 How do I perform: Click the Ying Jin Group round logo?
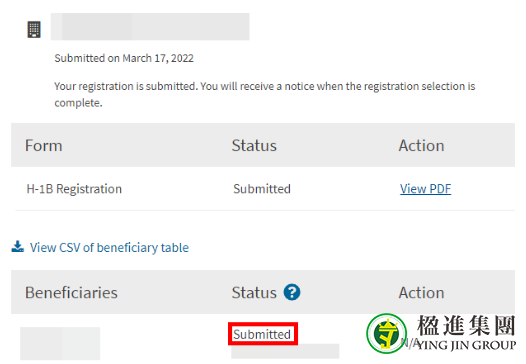(x=386, y=333)
